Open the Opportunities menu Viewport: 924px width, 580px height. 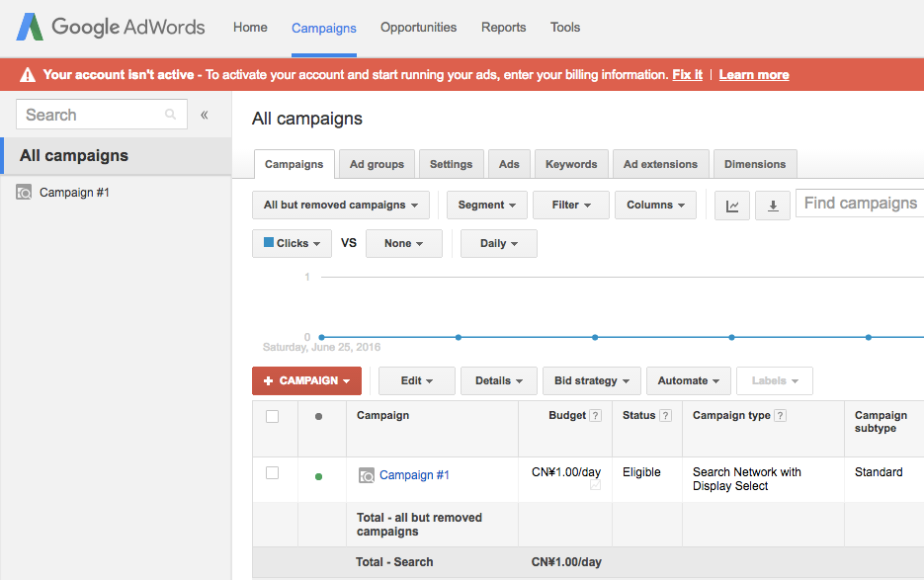tap(418, 27)
